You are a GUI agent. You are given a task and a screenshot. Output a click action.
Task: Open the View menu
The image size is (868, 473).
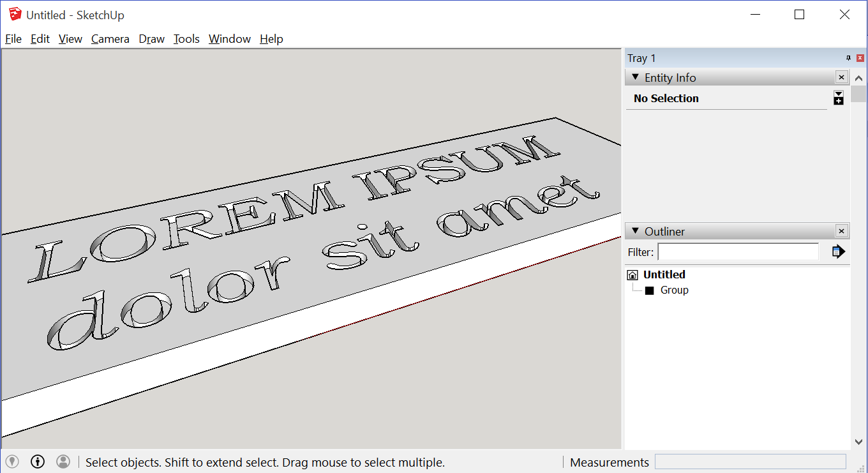tap(70, 39)
